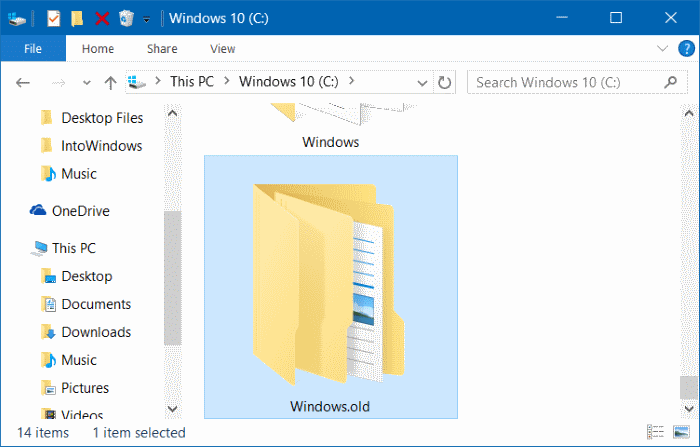Viewport: 700px width, 447px height.
Task: Maximize the File Explorer window
Action: (x=616, y=18)
